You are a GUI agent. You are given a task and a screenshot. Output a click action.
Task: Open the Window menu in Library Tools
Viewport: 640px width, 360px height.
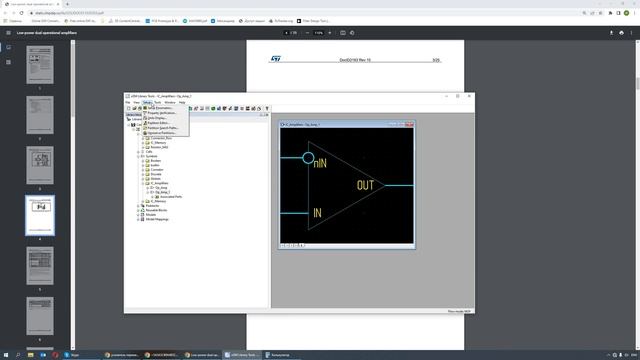[x=170, y=102]
